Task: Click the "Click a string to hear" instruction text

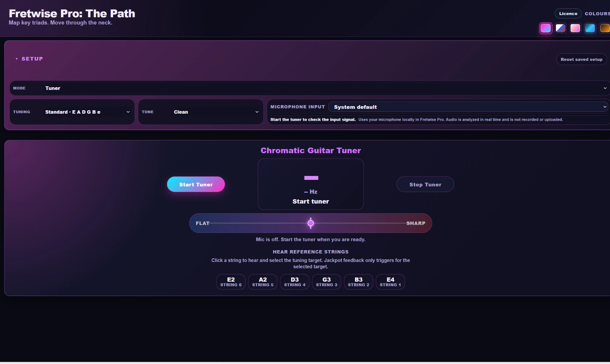Action: coord(311,263)
